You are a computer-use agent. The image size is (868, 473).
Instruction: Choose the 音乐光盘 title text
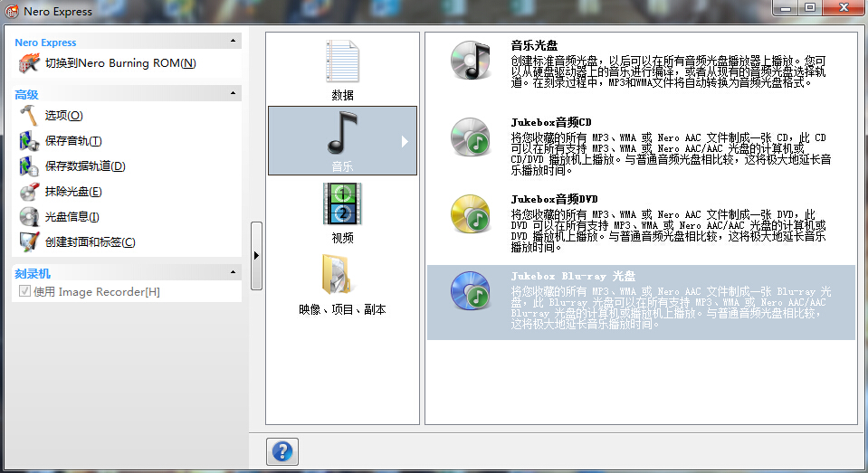tap(534, 45)
